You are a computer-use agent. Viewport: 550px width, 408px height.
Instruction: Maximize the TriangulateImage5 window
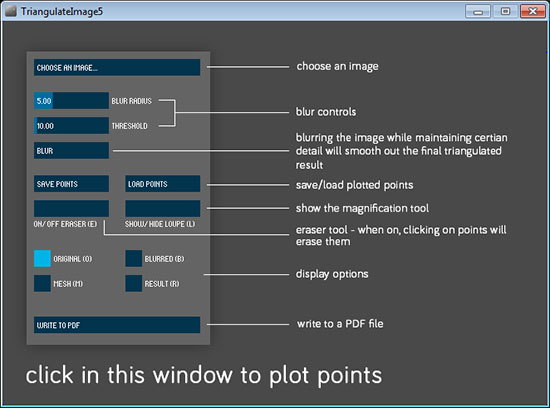[x=505, y=12]
